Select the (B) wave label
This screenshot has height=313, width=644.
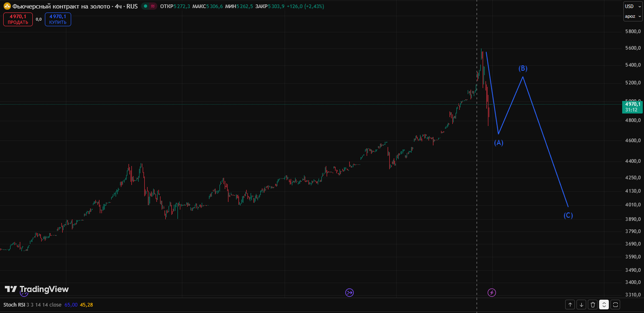pyautogui.click(x=523, y=68)
